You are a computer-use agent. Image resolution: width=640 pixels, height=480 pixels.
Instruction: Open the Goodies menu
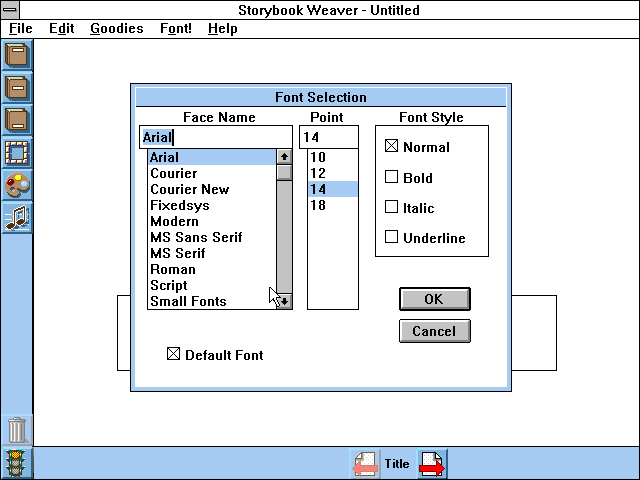(117, 29)
